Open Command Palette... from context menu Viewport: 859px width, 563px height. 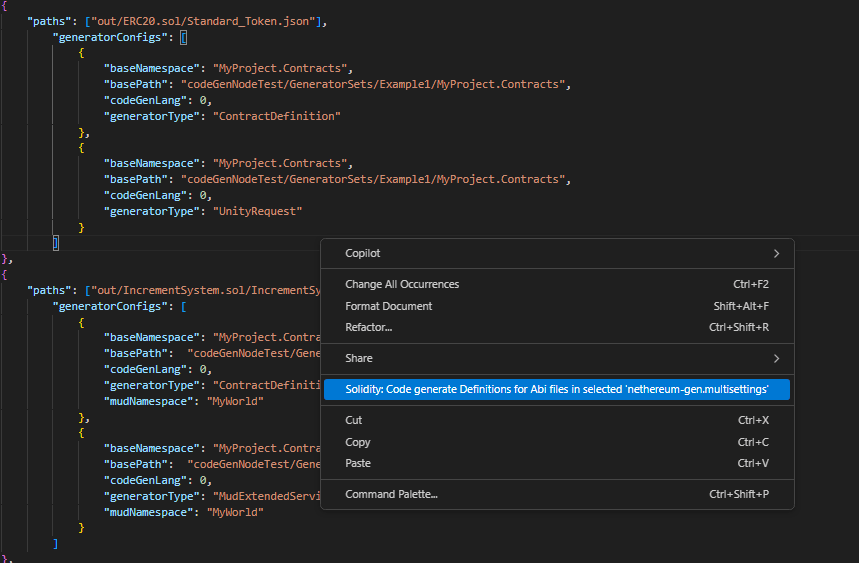coord(391,494)
